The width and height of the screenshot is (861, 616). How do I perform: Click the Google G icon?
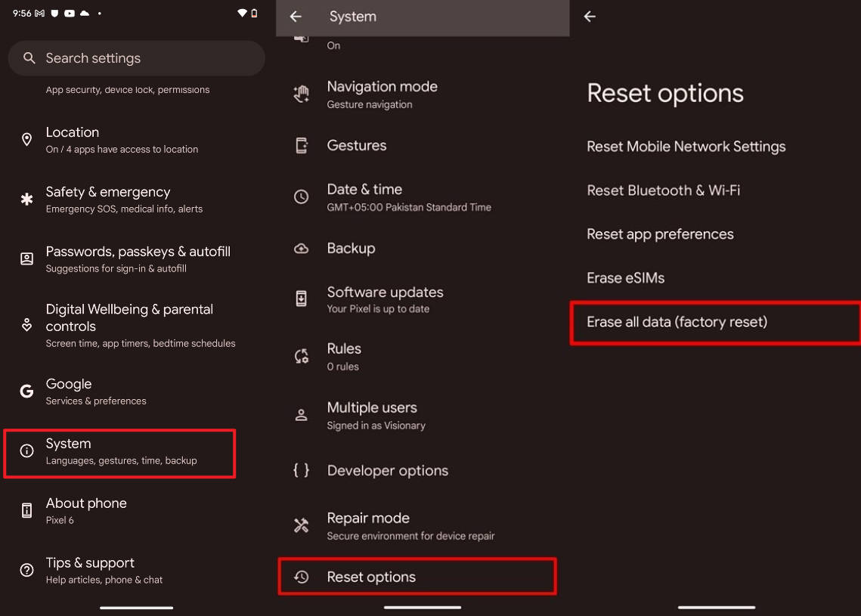[x=27, y=392]
